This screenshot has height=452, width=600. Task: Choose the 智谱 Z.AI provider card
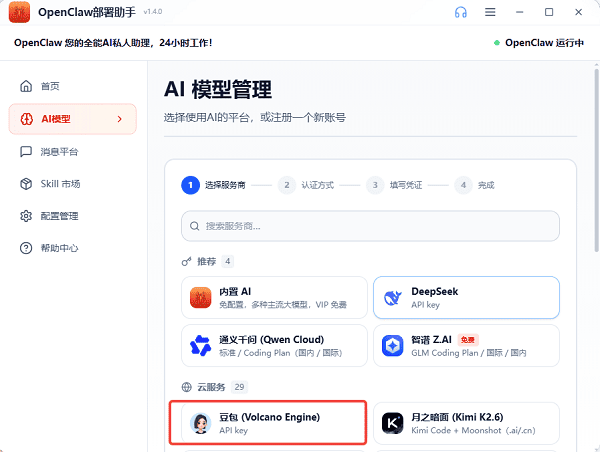pyautogui.click(x=466, y=346)
